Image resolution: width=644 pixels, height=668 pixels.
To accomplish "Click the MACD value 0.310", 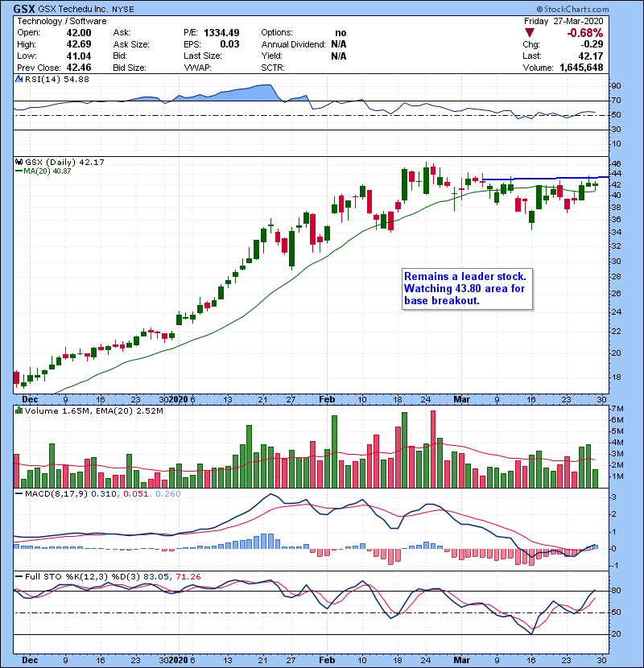I will click(x=104, y=494).
